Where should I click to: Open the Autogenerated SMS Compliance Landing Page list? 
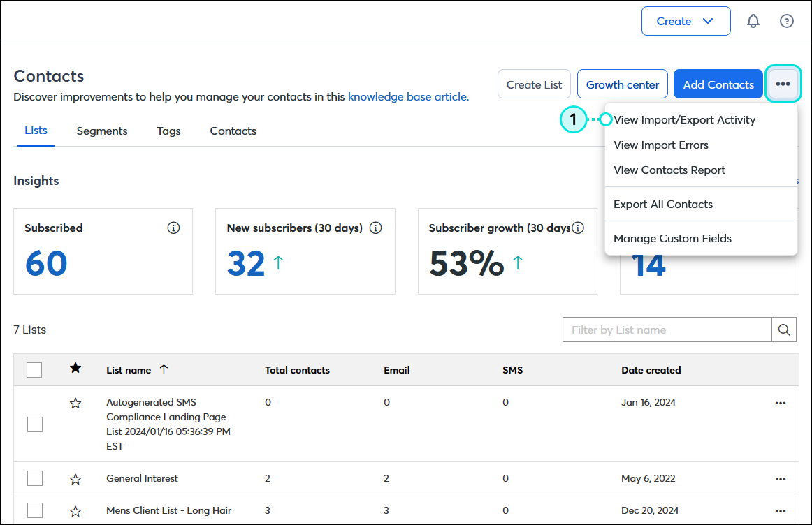click(x=168, y=424)
